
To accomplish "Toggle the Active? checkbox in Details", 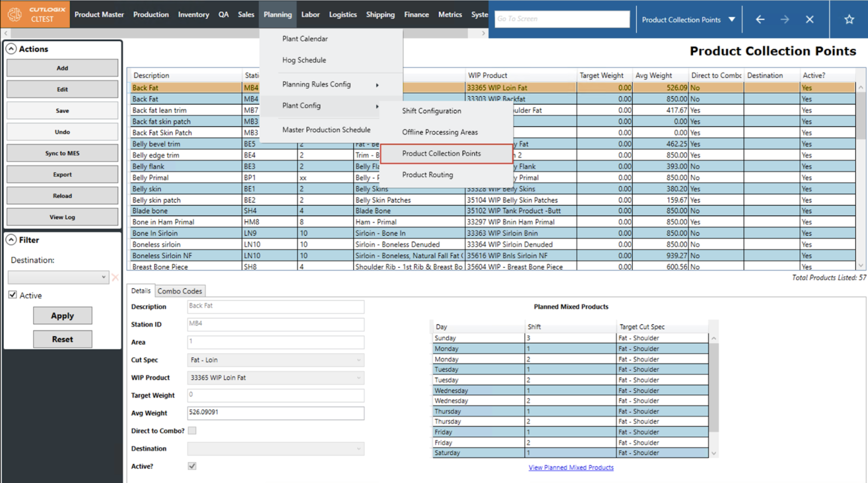I will [x=192, y=466].
